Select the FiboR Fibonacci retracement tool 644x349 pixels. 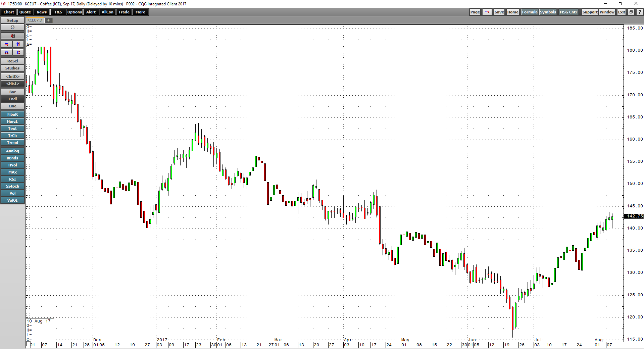pos(12,114)
